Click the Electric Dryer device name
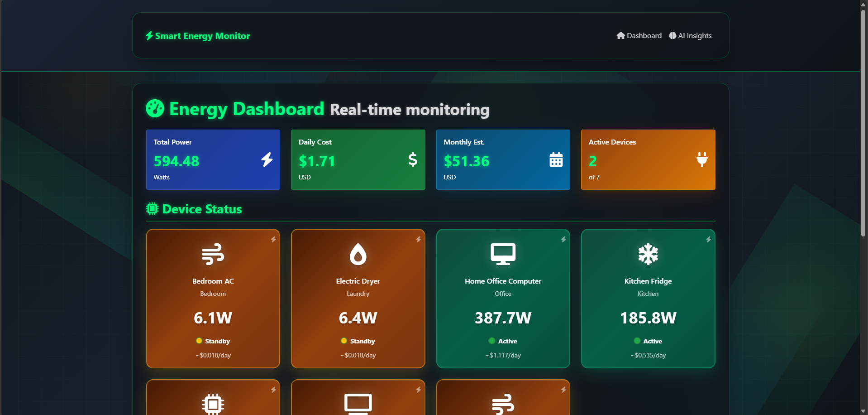The image size is (868, 415). 358,281
